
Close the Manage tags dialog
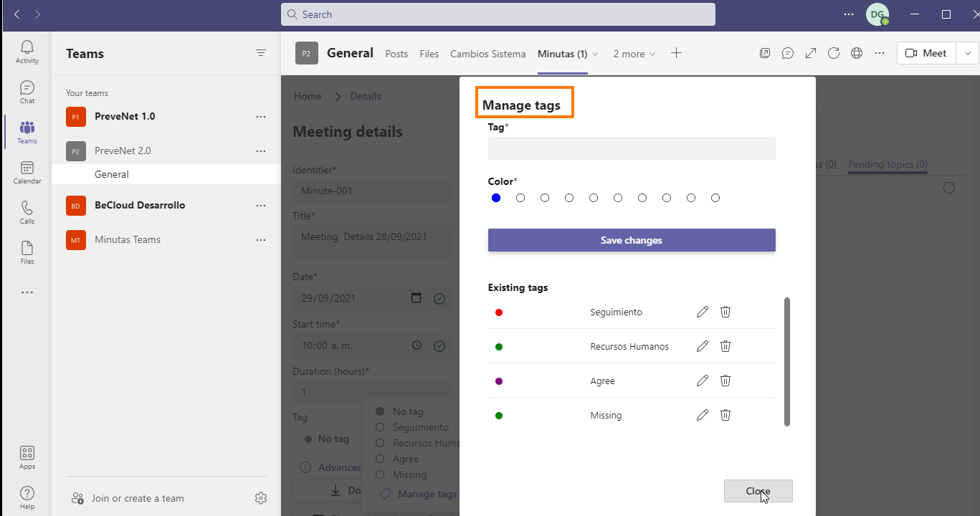pos(758,491)
